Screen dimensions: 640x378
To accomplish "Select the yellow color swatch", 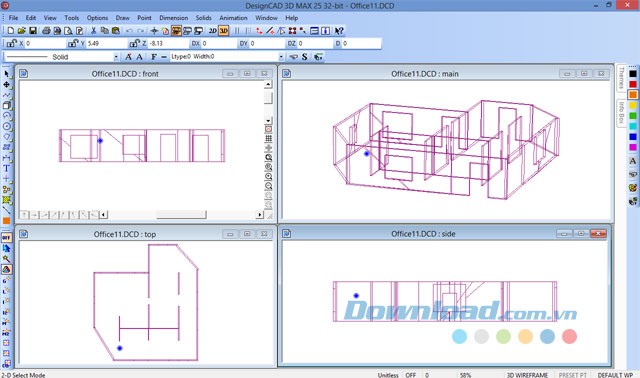I will pos(633,105).
